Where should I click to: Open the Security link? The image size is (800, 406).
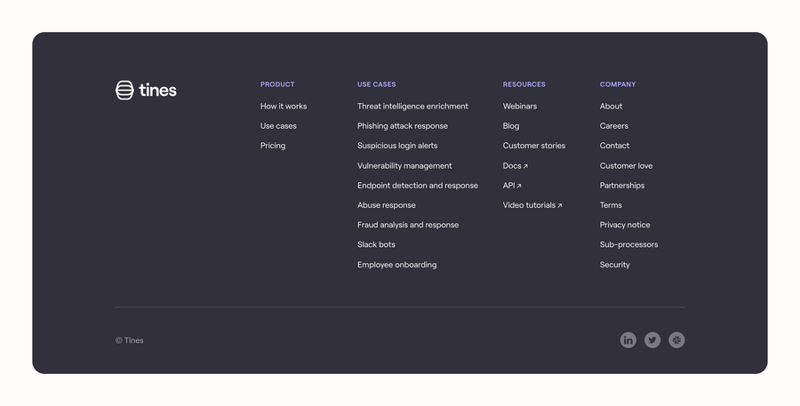[615, 265]
